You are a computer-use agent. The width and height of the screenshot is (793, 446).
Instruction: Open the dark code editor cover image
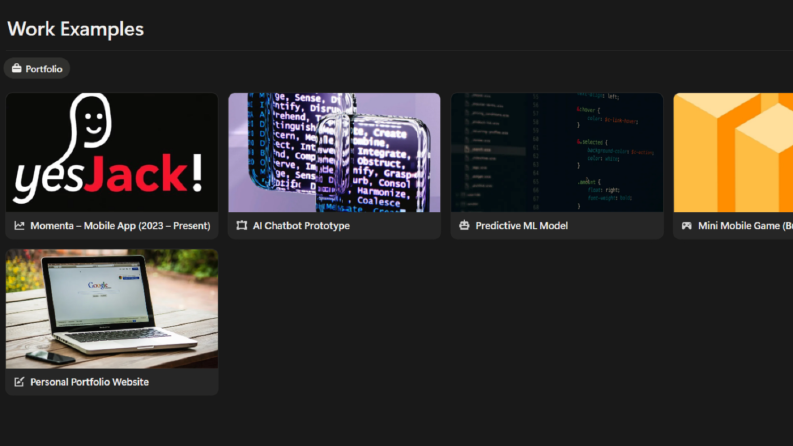point(557,152)
